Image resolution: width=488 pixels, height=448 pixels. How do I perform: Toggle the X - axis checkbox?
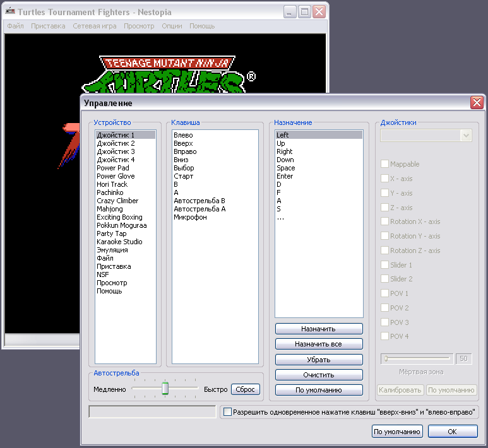pos(385,179)
